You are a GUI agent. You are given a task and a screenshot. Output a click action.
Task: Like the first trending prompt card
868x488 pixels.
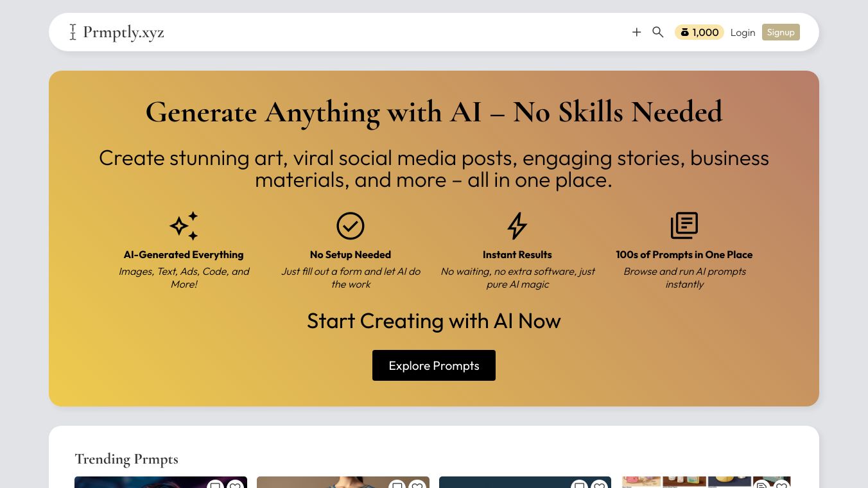click(x=235, y=485)
